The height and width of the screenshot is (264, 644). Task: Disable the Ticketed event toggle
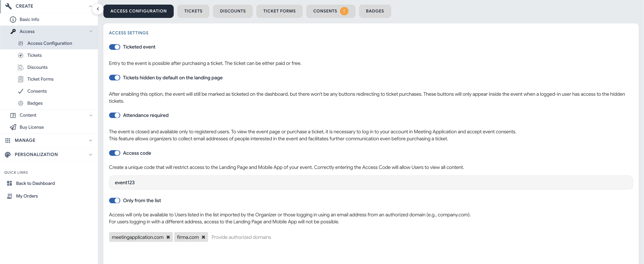click(115, 47)
